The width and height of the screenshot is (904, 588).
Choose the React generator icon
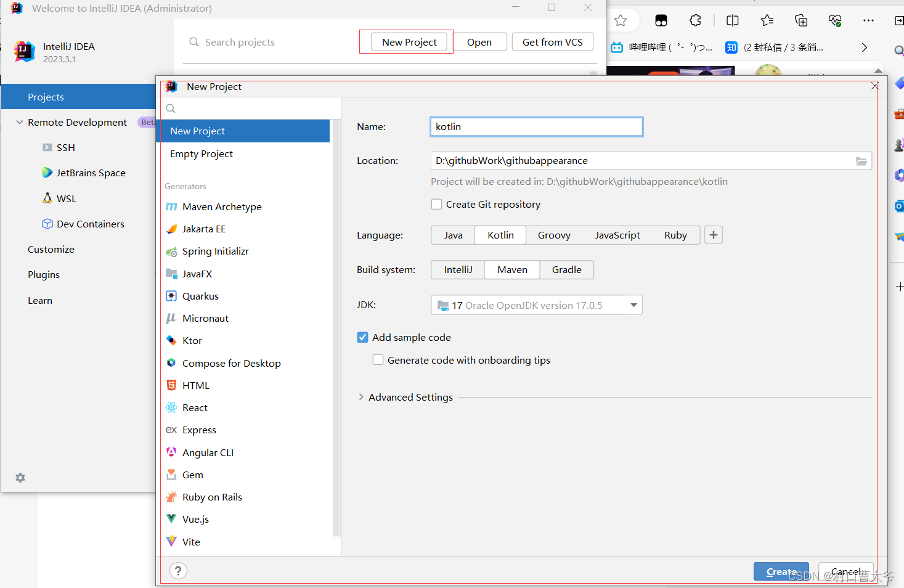[171, 407]
